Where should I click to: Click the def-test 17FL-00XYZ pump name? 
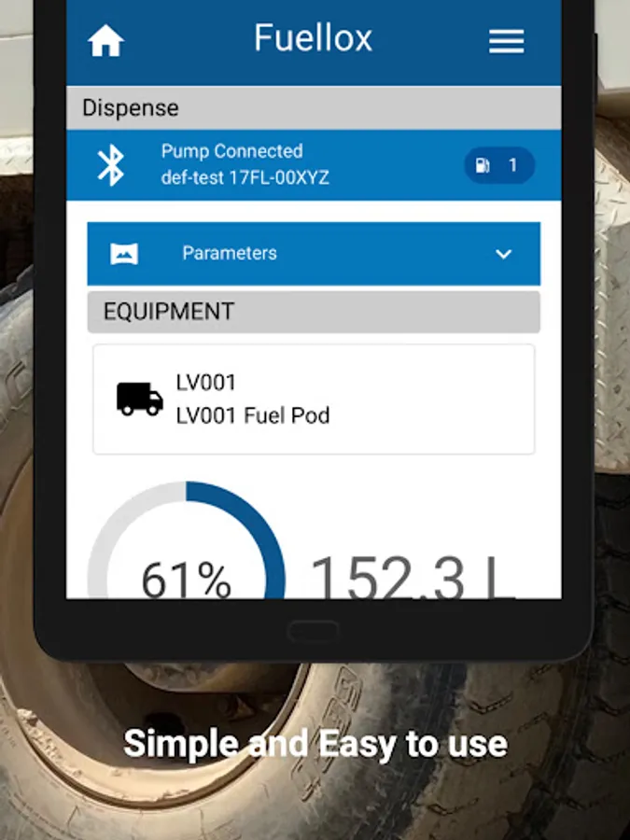coord(245,177)
